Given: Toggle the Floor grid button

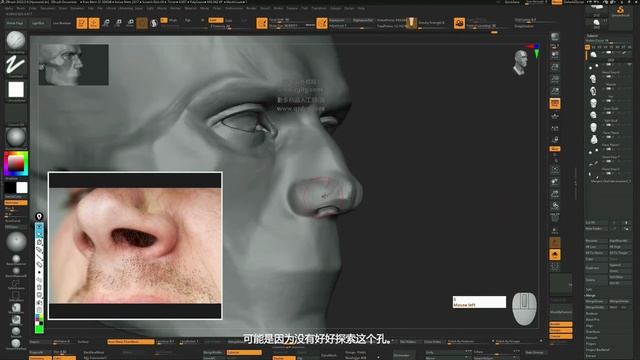Looking at the screenshot, I should (x=555, y=117).
